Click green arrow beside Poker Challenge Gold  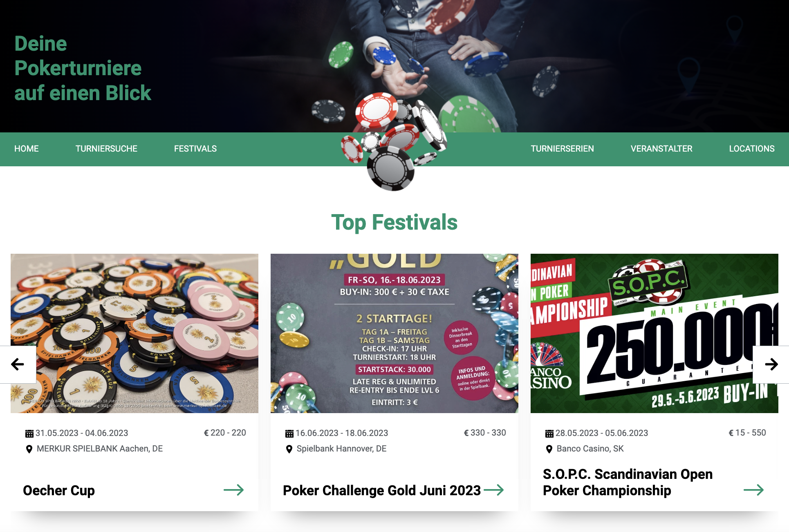(493, 490)
